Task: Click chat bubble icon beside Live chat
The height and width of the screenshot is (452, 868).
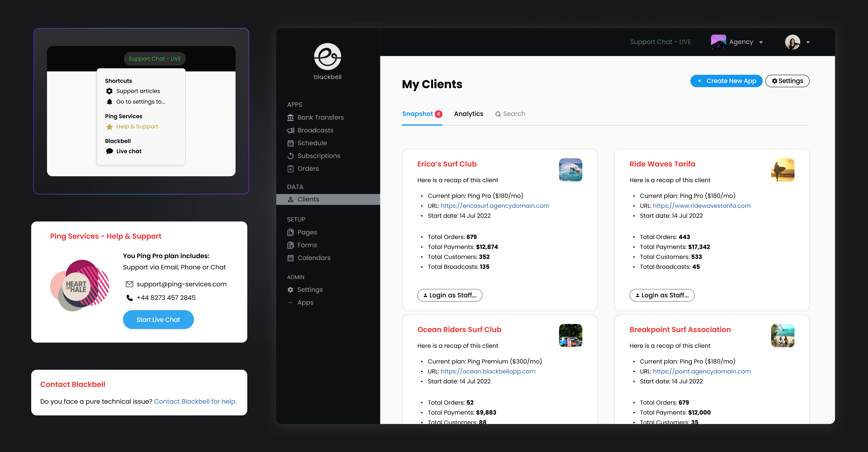Action: (109, 151)
